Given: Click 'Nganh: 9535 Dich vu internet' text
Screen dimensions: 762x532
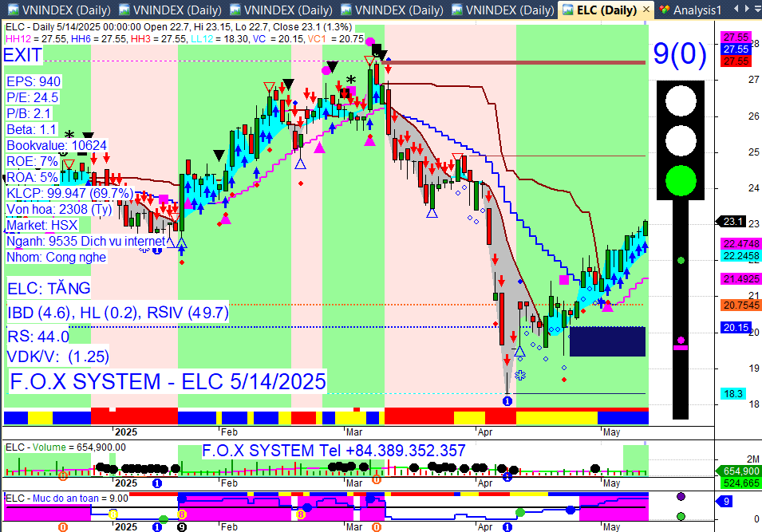Looking at the screenshot, I should click(x=85, y=242).
